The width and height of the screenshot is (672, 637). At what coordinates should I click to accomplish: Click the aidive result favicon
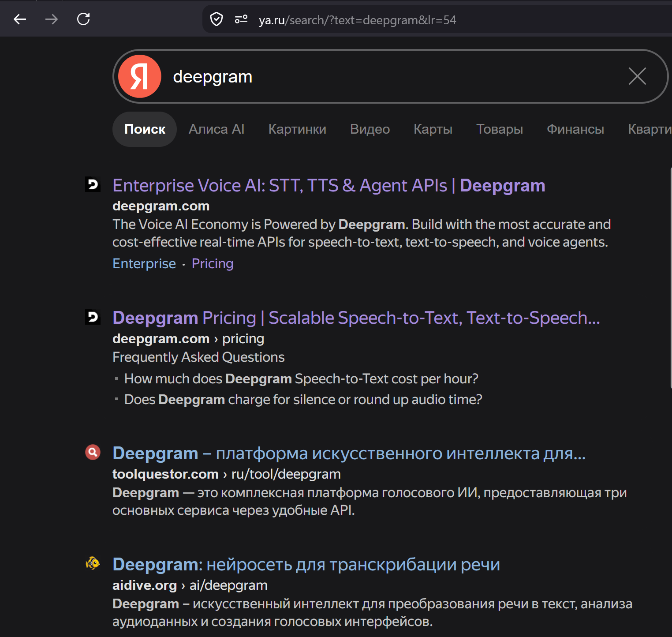tap(93, 563)
